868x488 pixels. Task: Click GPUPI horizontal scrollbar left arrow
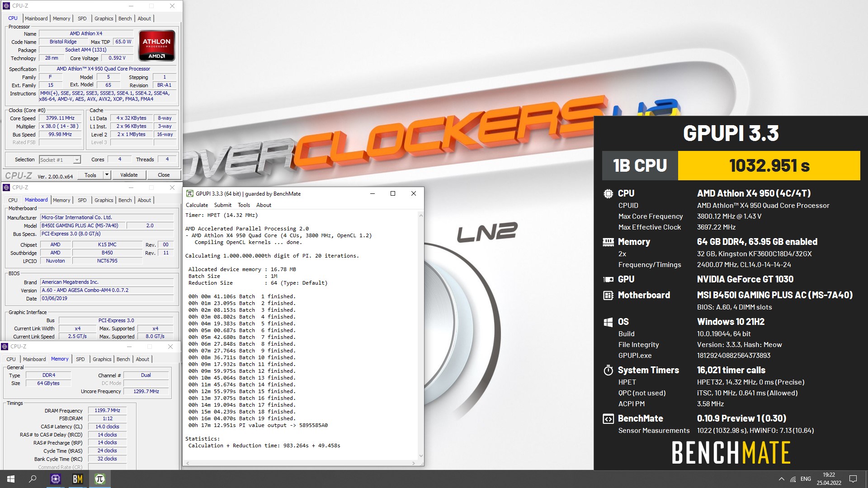(188, 463)
